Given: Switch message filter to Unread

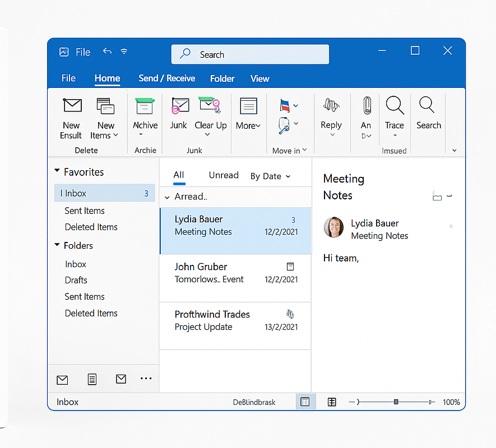Looking at the screenshot, I should pos(224,175).
